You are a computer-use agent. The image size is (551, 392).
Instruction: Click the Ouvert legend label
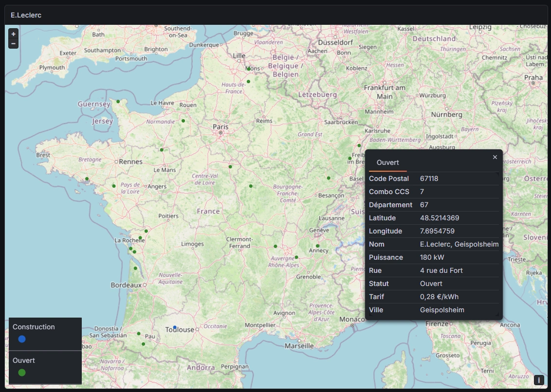23,360
